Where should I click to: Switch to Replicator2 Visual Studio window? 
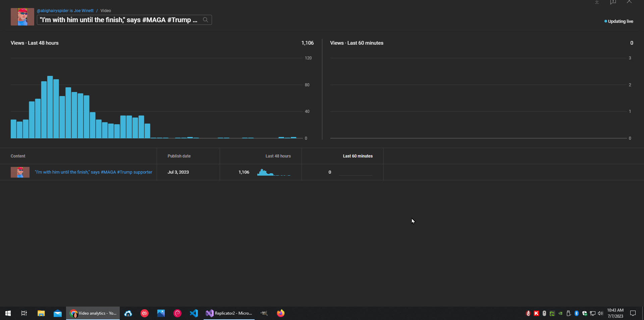pyautogui.click(x=229, y=313)
